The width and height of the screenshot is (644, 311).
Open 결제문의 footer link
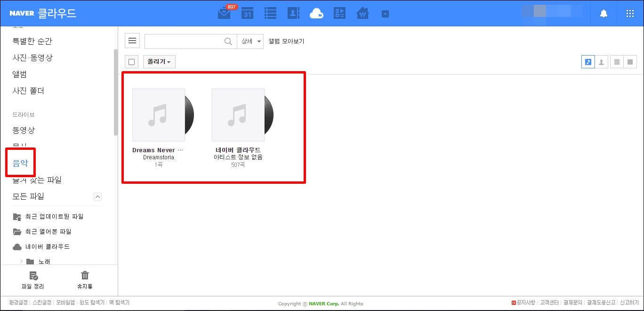[573, 303]
